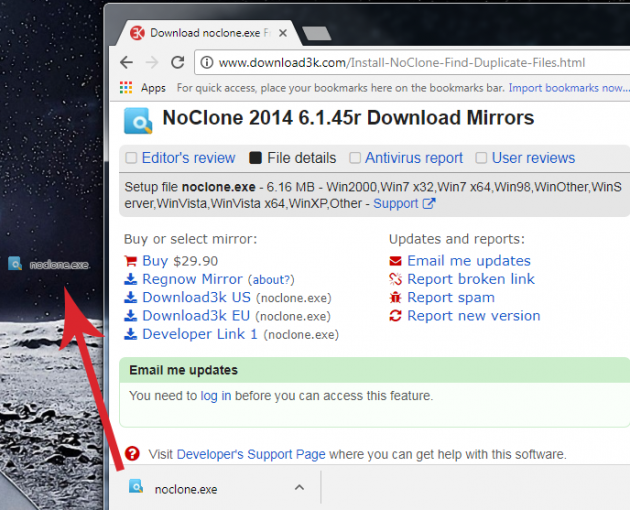This screenshot has width=630, height=510.
Task: Select the noclone.exe desktop icon
Action: click(15, 264)
